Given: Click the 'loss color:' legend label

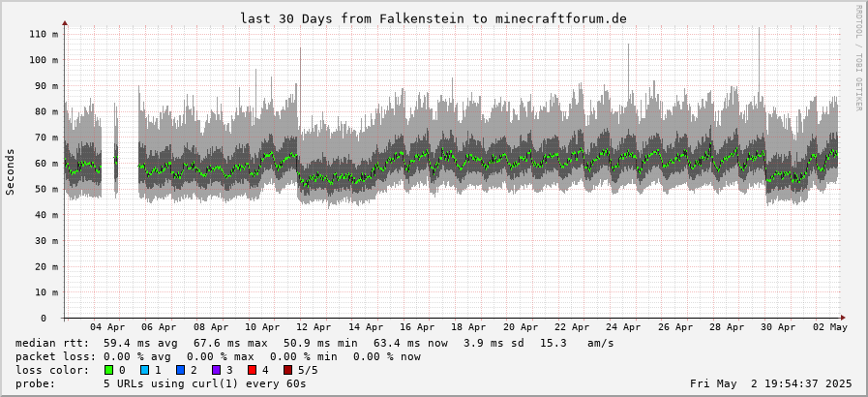Looking at the screenshot, I should [x=51, y=370].
